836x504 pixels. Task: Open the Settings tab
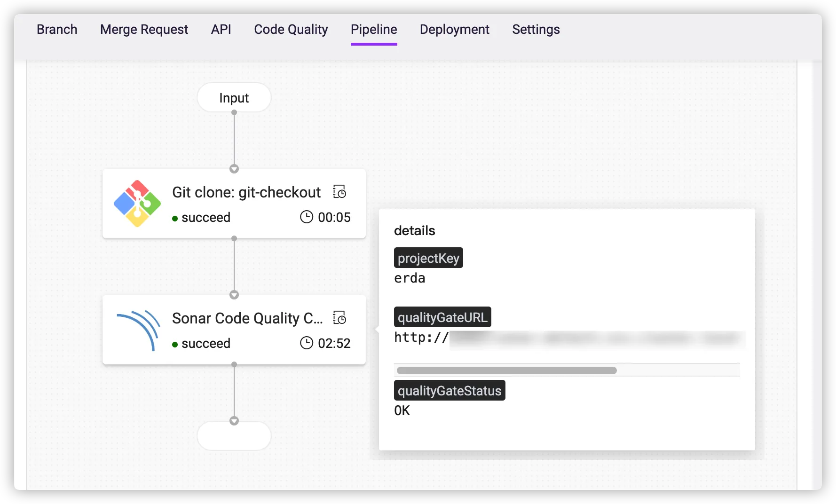coord(536,30)
